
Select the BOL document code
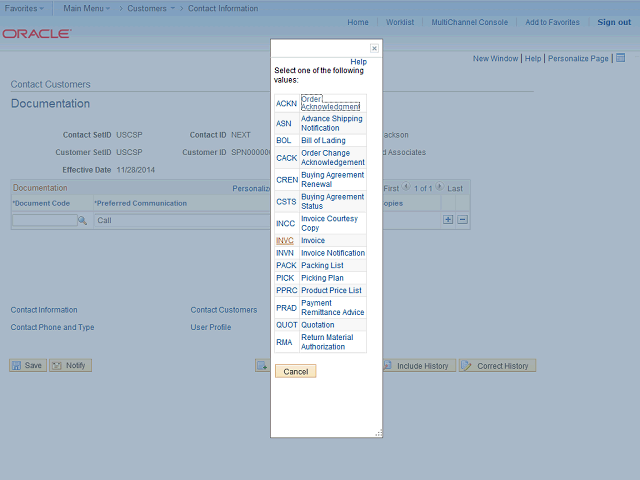(x=284, y=140)
